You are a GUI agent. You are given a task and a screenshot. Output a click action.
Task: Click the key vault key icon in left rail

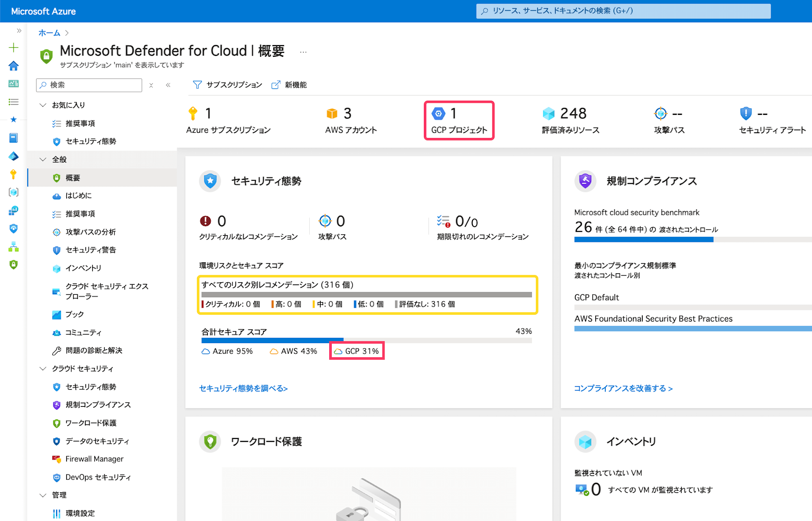(13, 174)
